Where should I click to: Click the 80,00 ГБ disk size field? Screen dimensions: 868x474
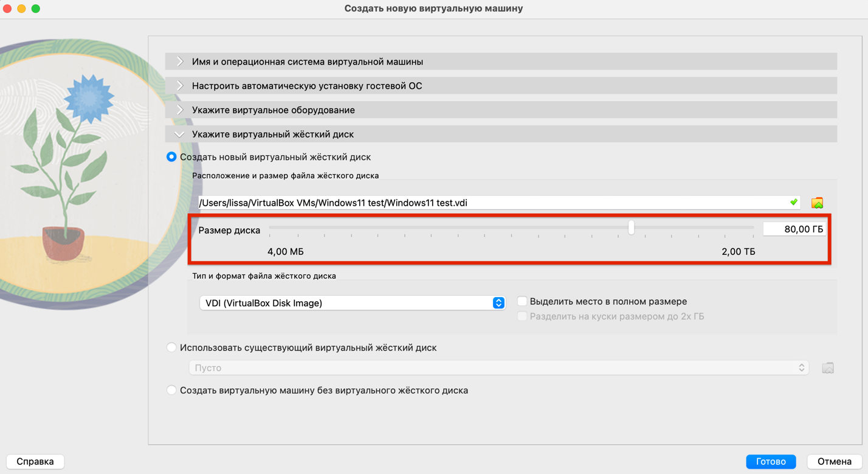(x=794, y=229)
